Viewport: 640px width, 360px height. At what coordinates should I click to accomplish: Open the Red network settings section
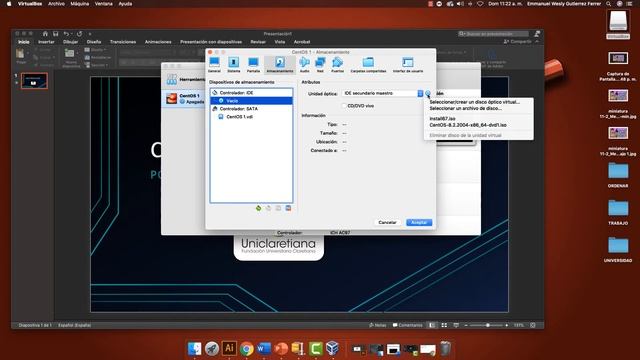320,65
